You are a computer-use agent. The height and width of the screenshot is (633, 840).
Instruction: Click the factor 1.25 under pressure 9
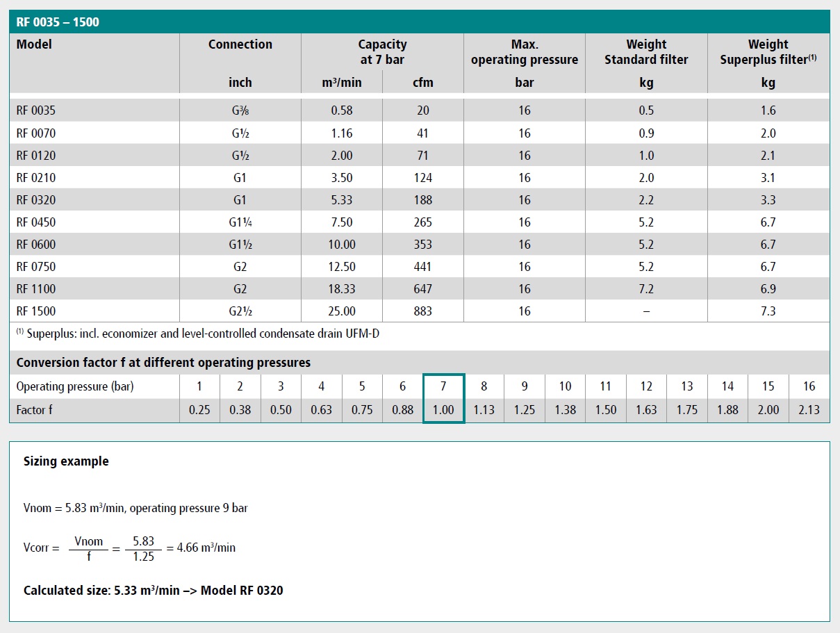(x=524, y=409)
